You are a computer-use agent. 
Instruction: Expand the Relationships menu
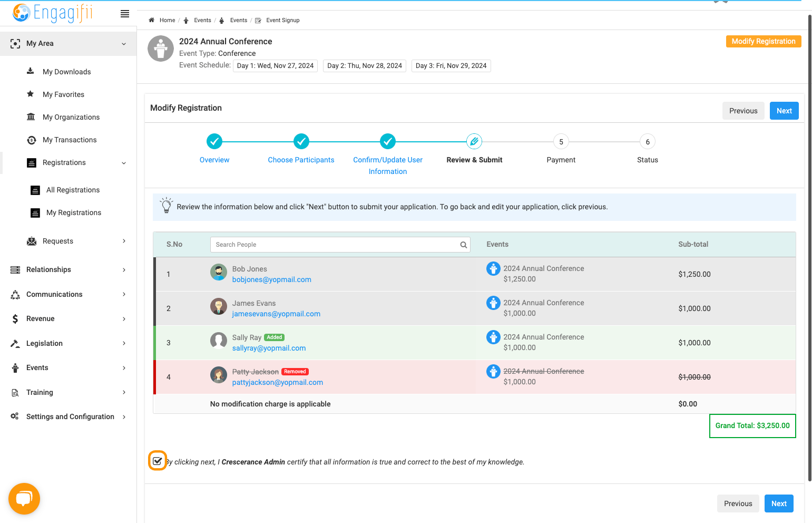point(124,269)
